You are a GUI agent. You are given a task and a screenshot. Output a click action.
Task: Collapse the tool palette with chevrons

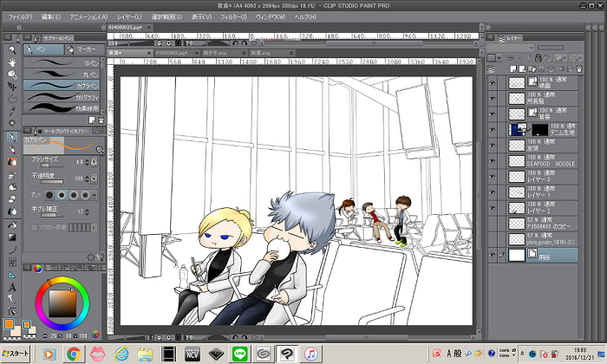pyautogui.click(x=18, y=27)
